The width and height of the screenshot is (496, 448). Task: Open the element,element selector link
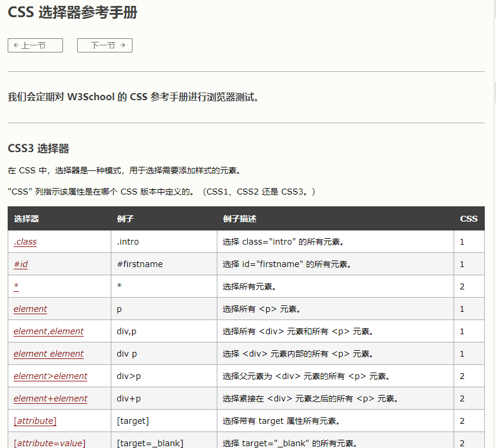coord(48,331)
